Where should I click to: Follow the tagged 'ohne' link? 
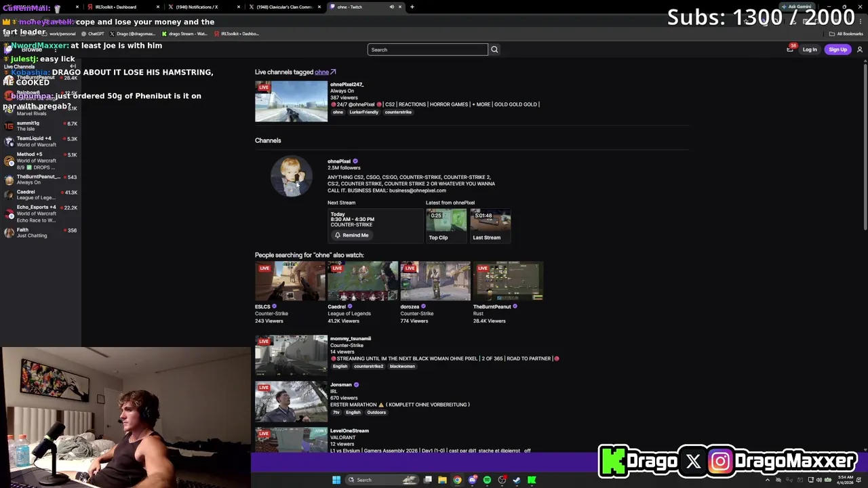[325, 72]
